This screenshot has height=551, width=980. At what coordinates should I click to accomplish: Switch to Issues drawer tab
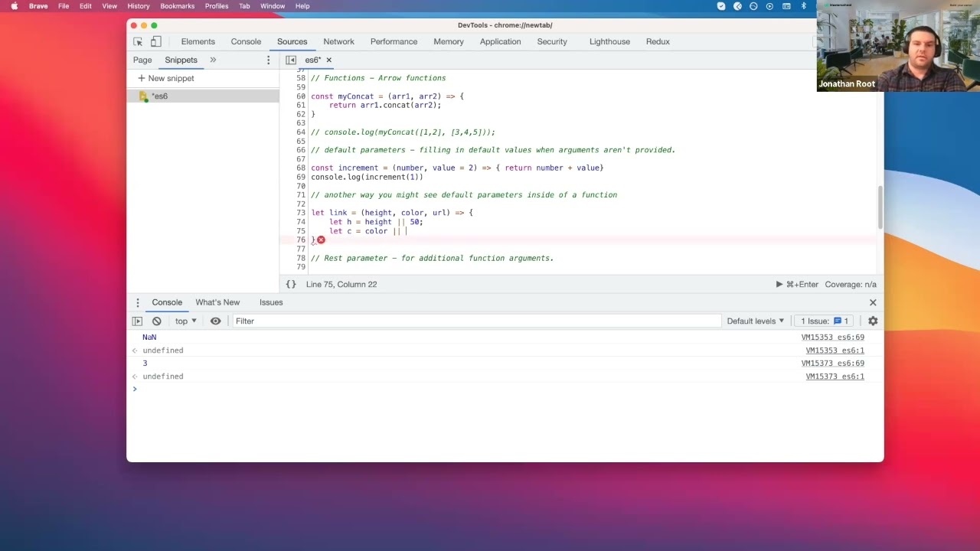271,302
